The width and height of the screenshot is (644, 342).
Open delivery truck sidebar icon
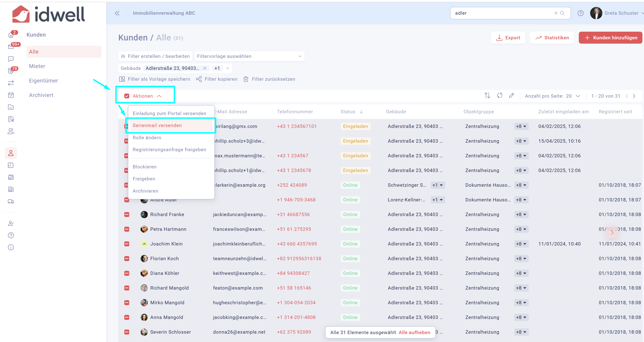tap(11, 201)
